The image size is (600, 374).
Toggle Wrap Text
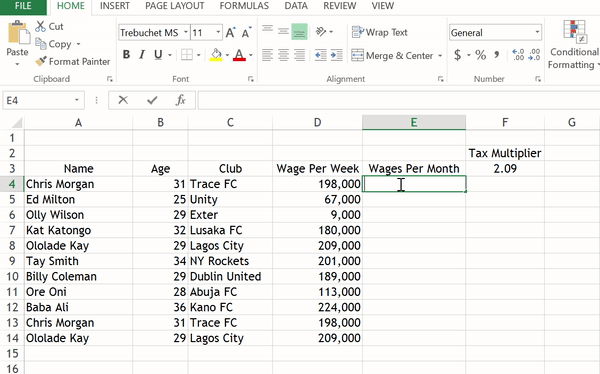pos(379,32)
